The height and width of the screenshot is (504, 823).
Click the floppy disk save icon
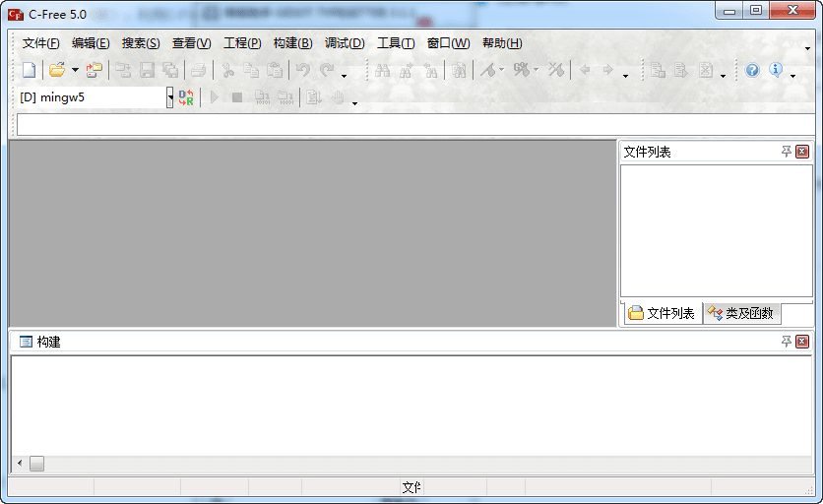[147, 70]
